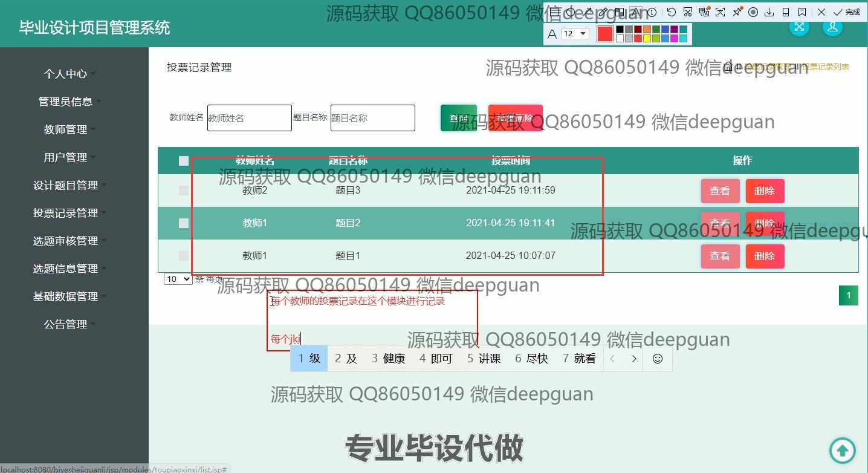Click the user profile icon in header
Screen dimensions: 868x473
pos(832,27)
